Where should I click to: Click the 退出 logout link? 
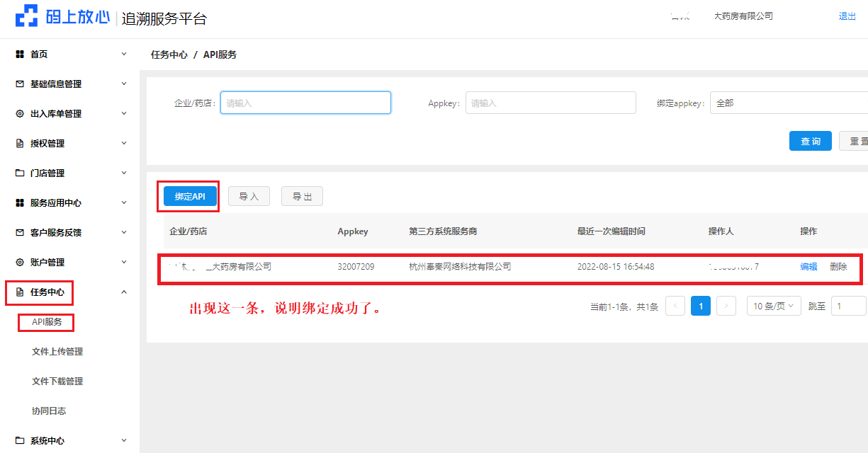(x=847, y=16)
